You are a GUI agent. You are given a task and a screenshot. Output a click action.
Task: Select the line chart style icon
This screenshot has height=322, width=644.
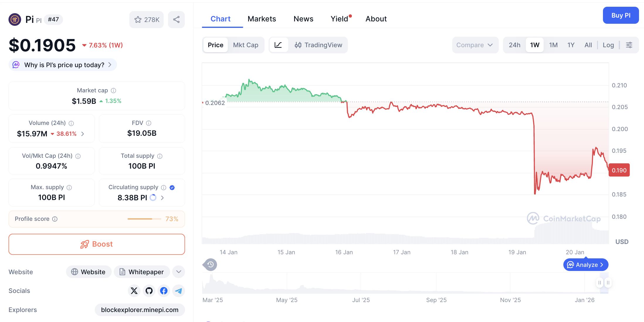pyautogui.click(x=278, y=45)
